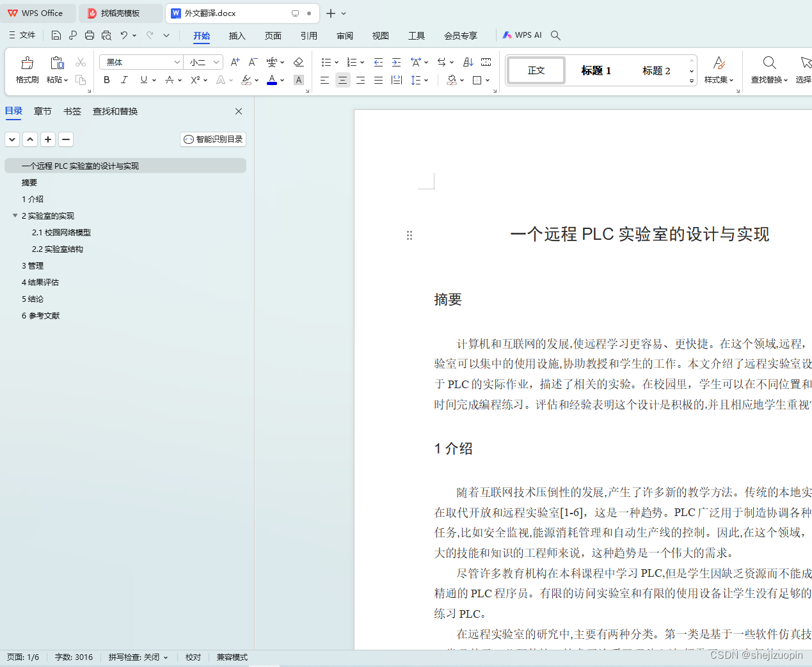Open the font size dropdown 小二

tap(216, 62)
